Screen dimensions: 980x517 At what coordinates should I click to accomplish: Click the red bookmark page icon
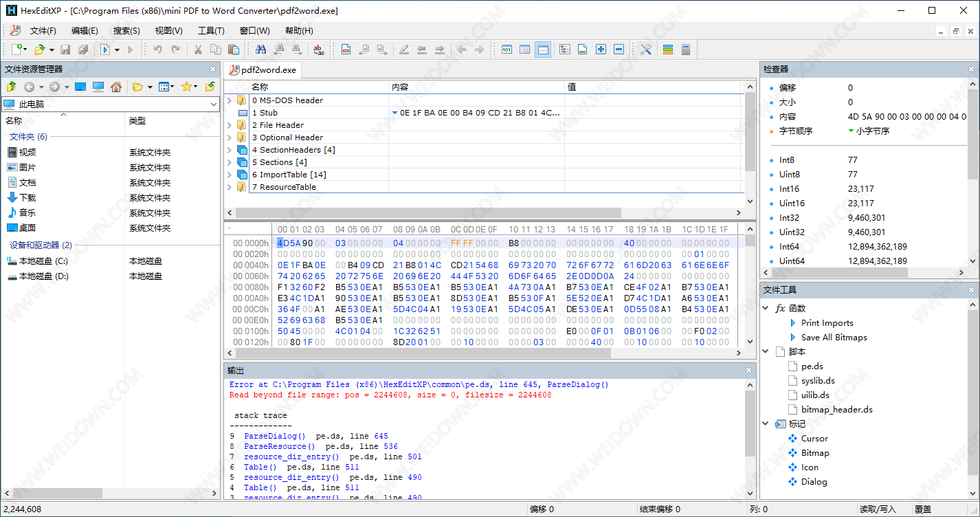pos(346,49)
